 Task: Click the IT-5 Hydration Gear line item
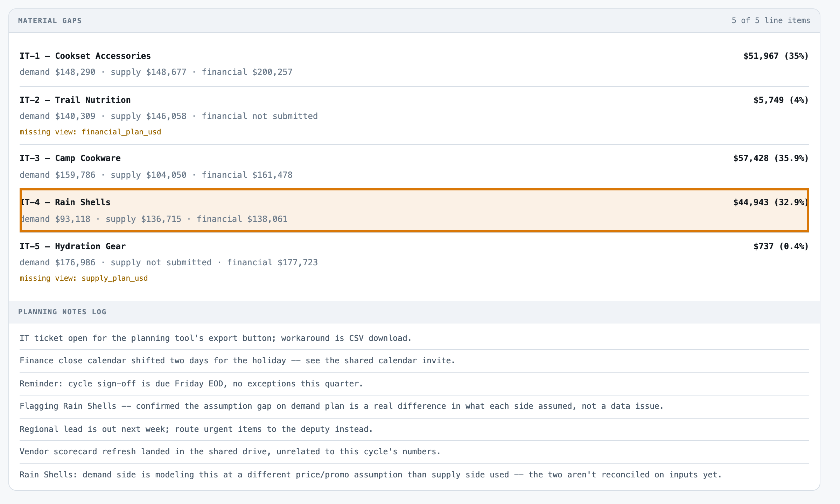(x=414, y=262)
